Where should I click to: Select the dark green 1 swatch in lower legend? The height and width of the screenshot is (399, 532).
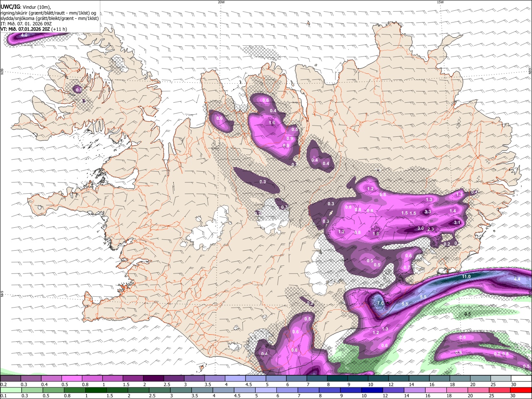coord(96,390)
